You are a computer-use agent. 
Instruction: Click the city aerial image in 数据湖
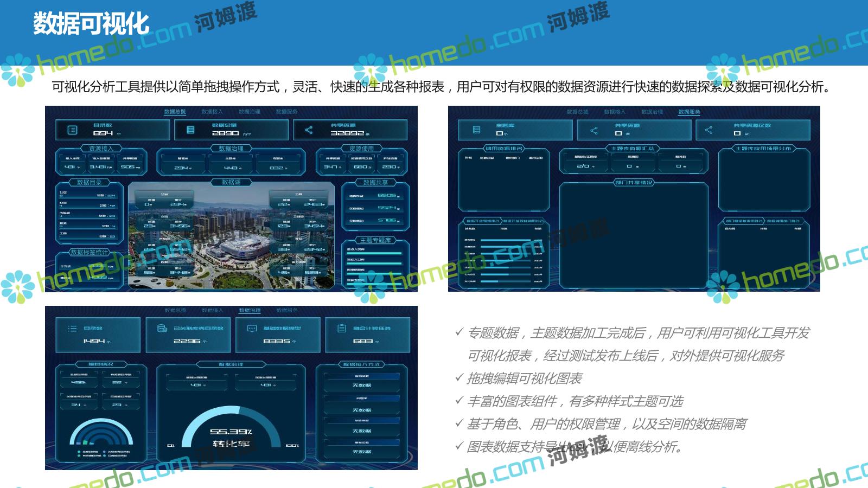[231, 239]
